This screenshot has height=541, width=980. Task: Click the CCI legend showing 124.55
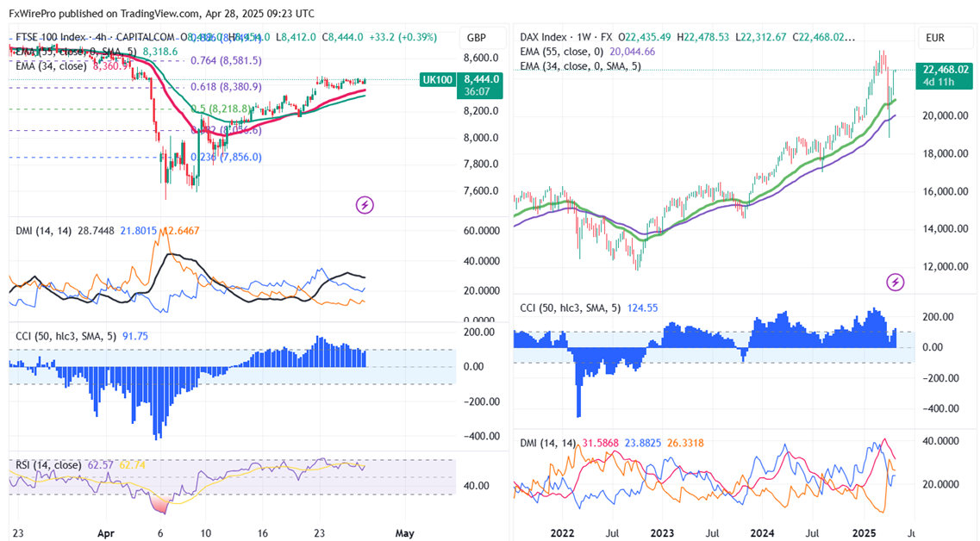(x=577, y=308)
